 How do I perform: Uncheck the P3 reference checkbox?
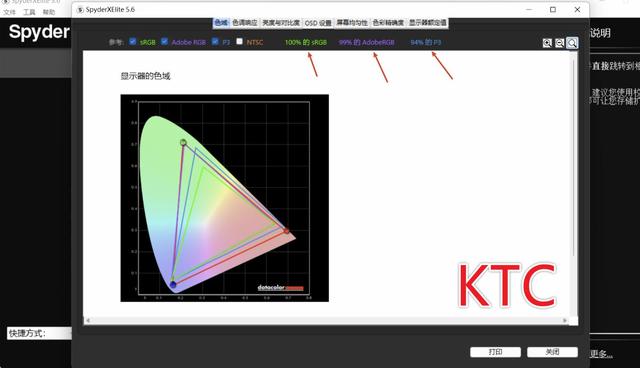point(215,41)
